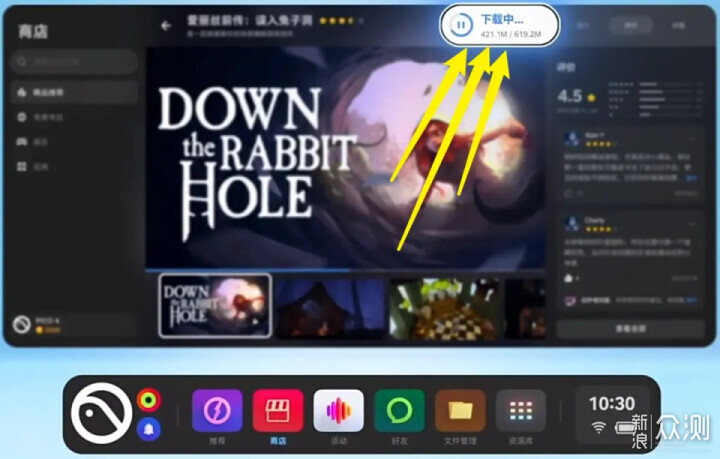The image size is (720, 459).
Task: Click the large Down the Rabbit Hole banner
Action: point(345,157)
